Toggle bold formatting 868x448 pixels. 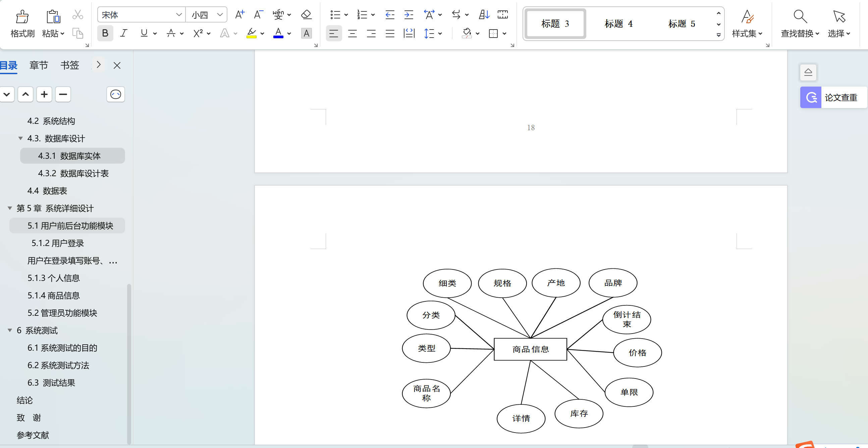[105, 33]
